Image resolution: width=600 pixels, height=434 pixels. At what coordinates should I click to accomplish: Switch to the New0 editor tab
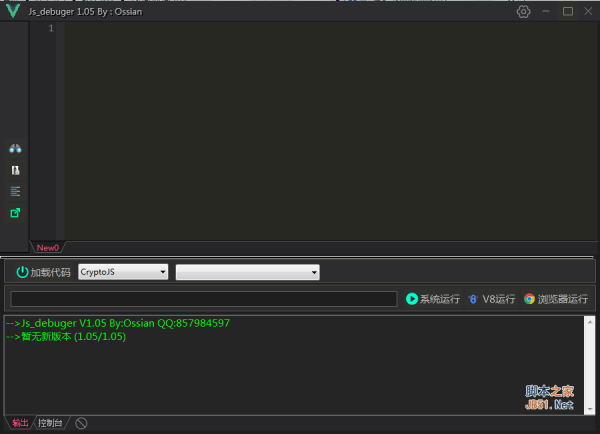pos(48,248)
